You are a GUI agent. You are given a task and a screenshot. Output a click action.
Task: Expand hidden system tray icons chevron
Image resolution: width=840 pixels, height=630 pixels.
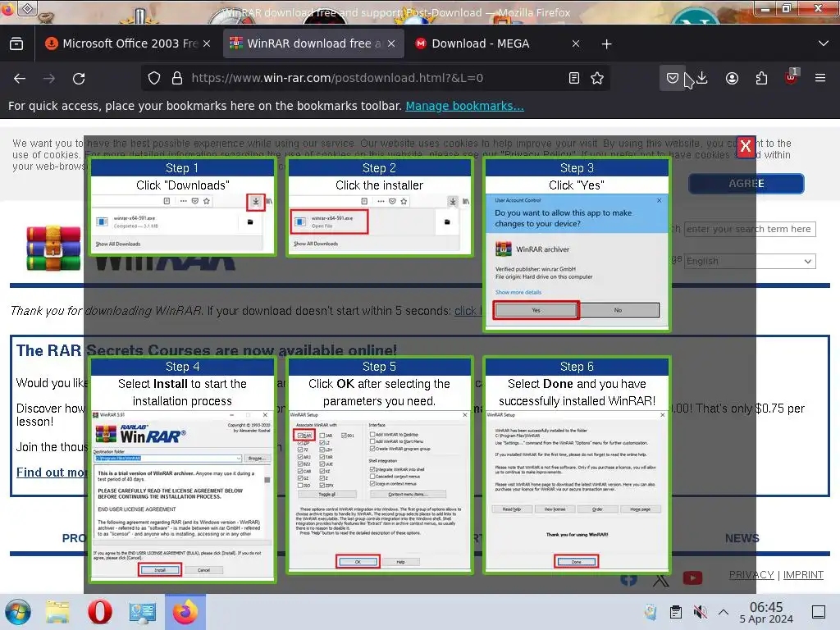tap(724, 612)
